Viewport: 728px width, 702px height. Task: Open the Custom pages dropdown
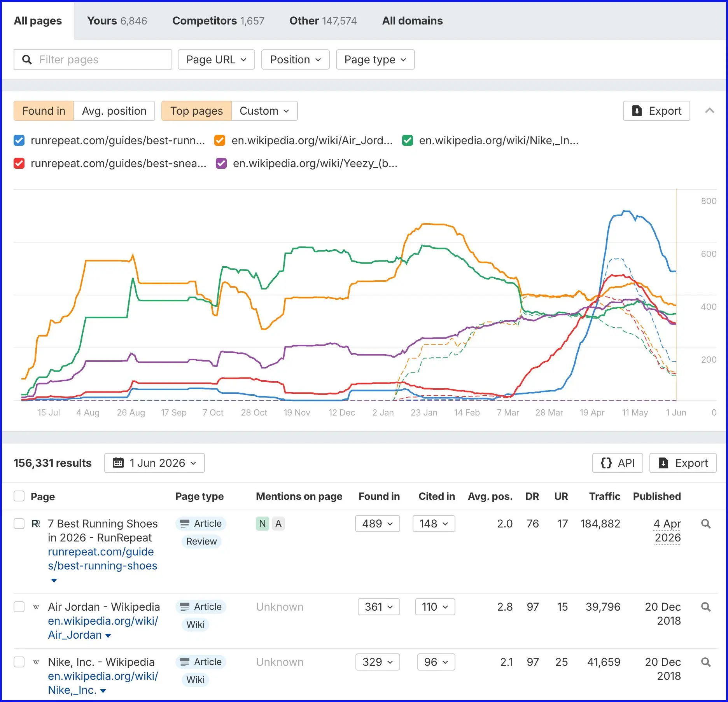(x=264, y=111)
